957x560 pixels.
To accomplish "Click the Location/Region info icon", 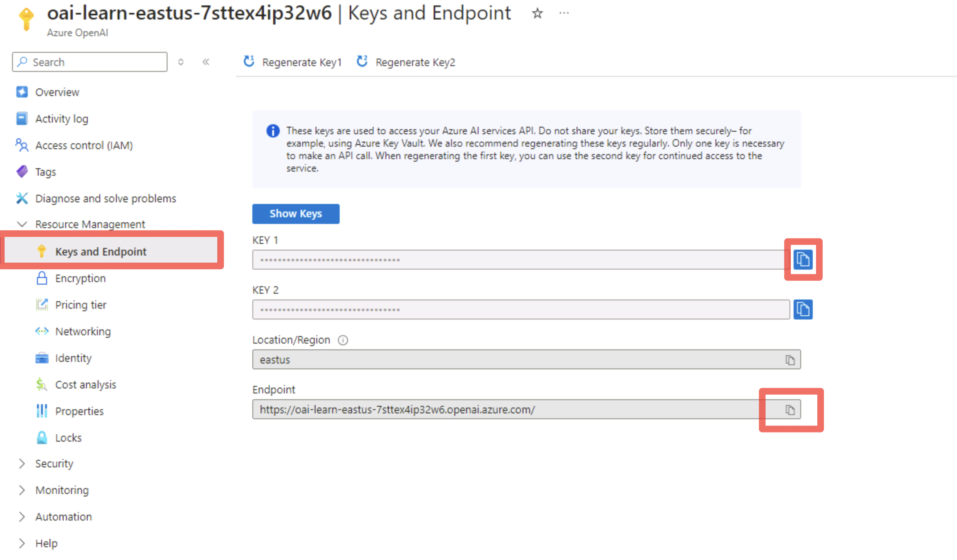I will [x=343, y=340].
